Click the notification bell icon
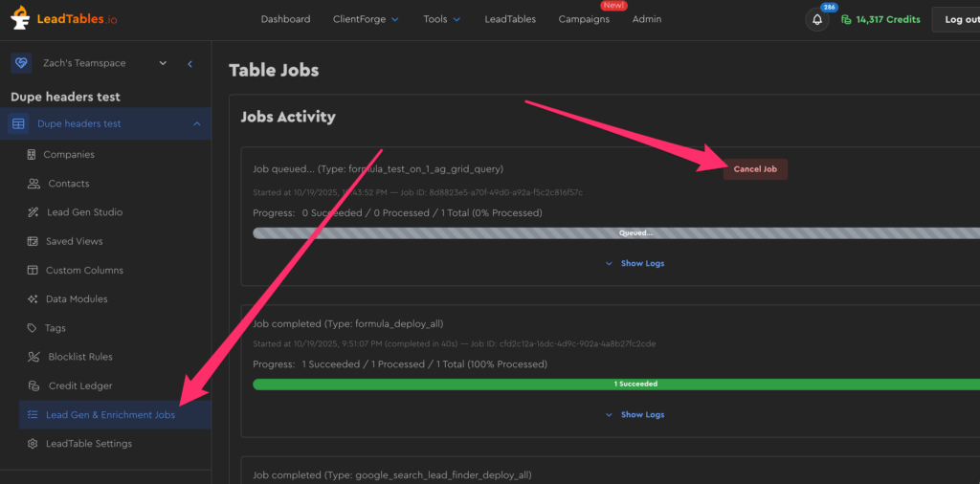The width and height of the screenshot is (980, 484). pyautogui.click(x=816, y=19)
